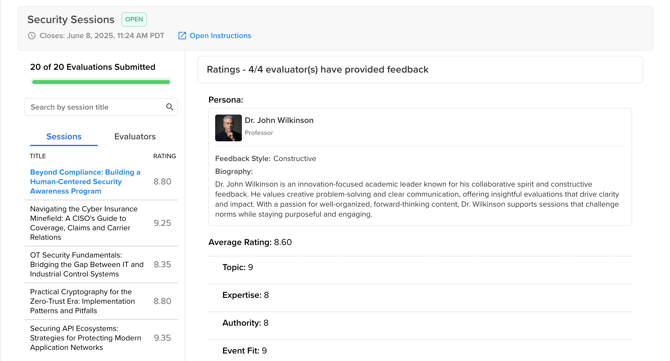Viewport: 670px width, 361px height.
Task: Switch to the Sessions tab
Action: [x=64, y=136]
